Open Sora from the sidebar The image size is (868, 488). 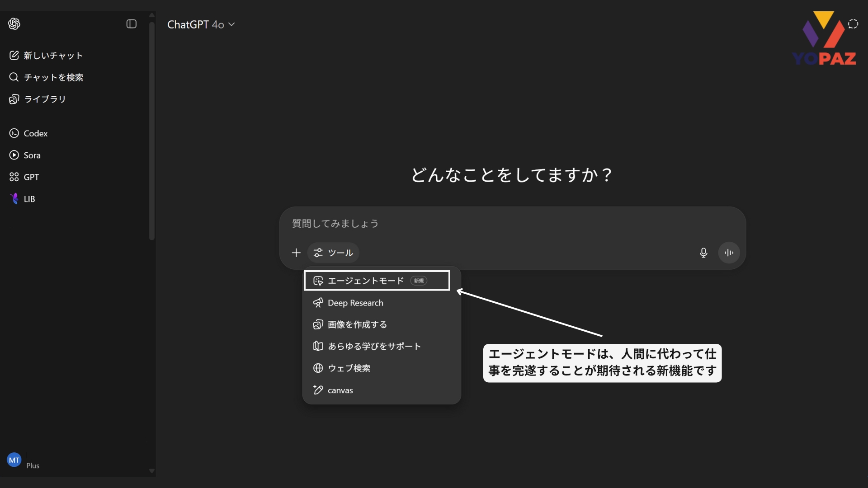[x=25, y=155]
